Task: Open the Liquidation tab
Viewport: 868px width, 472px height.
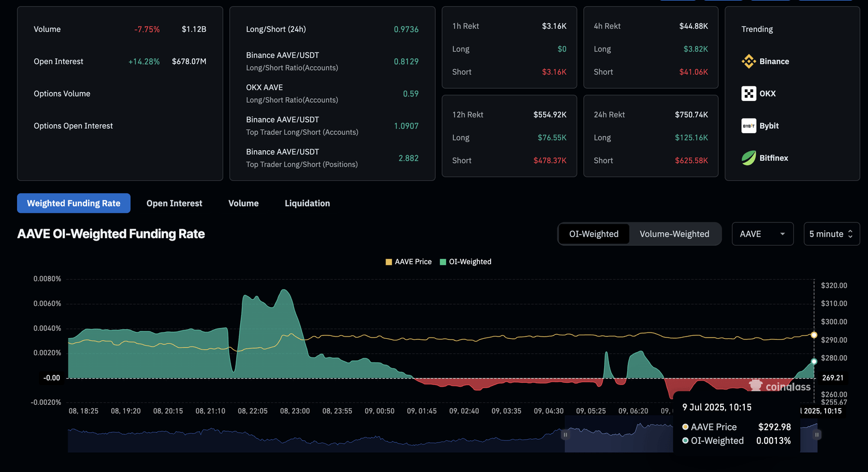Action: tap(307, 203)
